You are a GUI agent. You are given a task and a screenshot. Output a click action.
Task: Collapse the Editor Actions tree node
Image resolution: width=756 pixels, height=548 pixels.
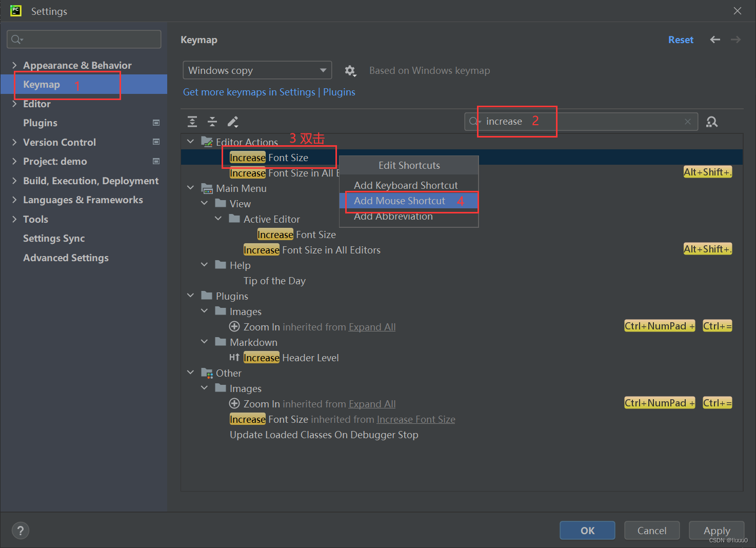point(190,141)
